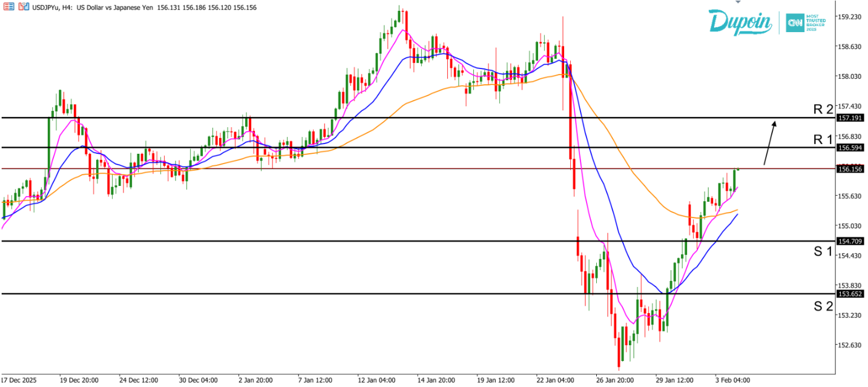Click the 26 Jan 20:00 time label
The height and width of the screenshot is (387, 868).
(614, 380)
